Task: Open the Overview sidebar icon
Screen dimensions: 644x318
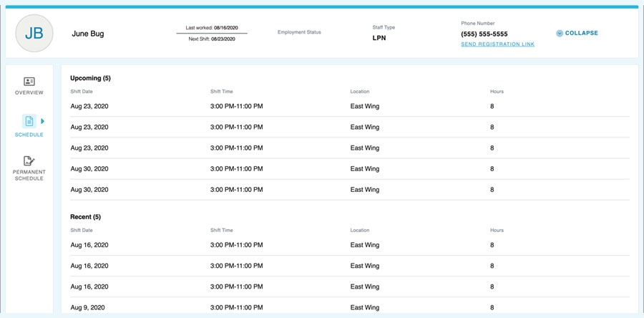Action: tap(29, 82)
